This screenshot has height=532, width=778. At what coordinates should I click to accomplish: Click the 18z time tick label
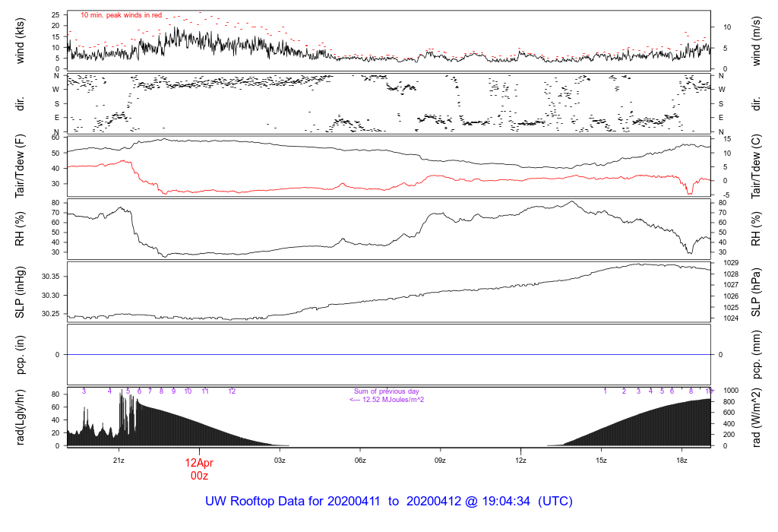[682, 460]
